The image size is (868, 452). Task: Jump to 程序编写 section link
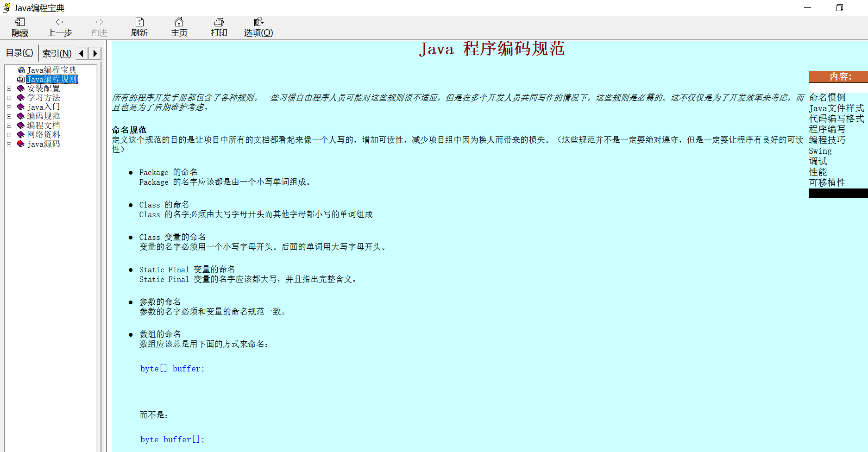pyautogui.click(x=827, y=130)
